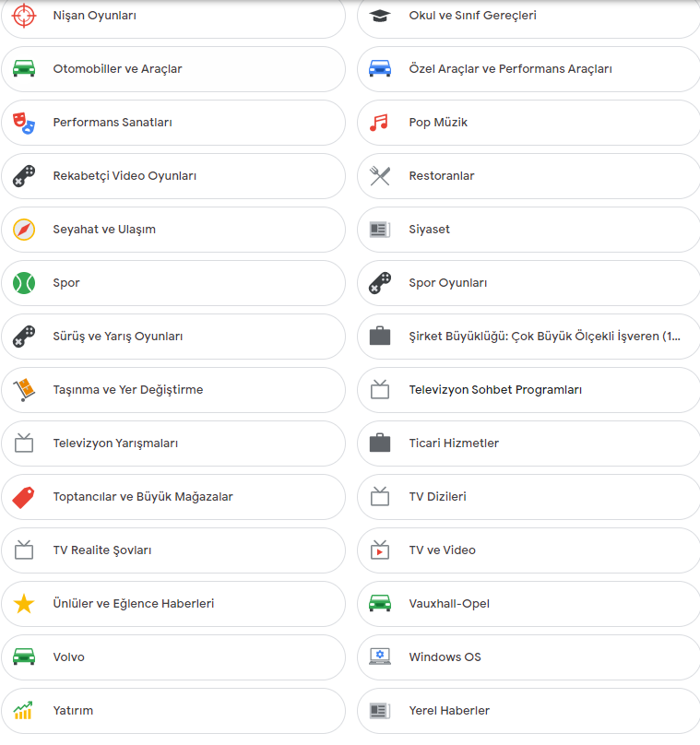Click the TV icon for TV Realite Şovları
This screenshot has width=700, height=745.
click(x=24, y=550)
